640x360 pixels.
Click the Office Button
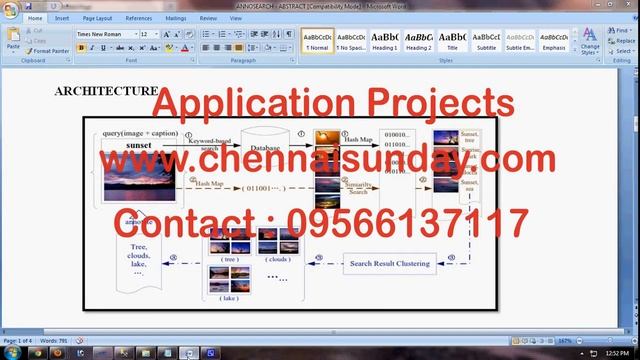point(10,10)
